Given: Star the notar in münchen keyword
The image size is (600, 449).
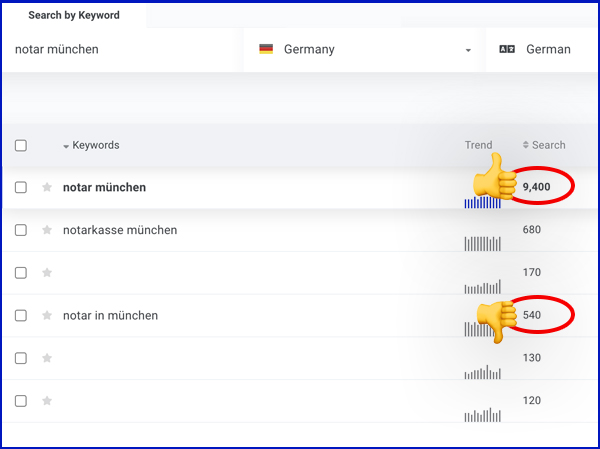Looking at the screenshot, I should 47,315.
